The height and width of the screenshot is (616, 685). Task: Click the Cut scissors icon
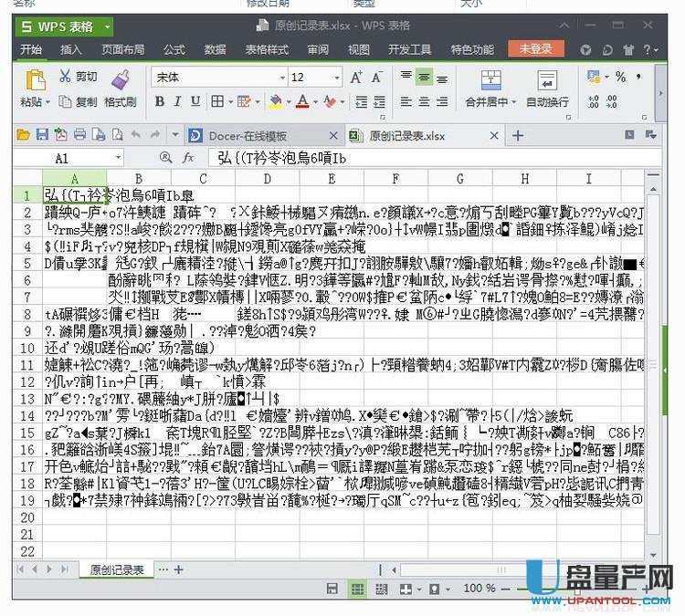pos(66,78)
